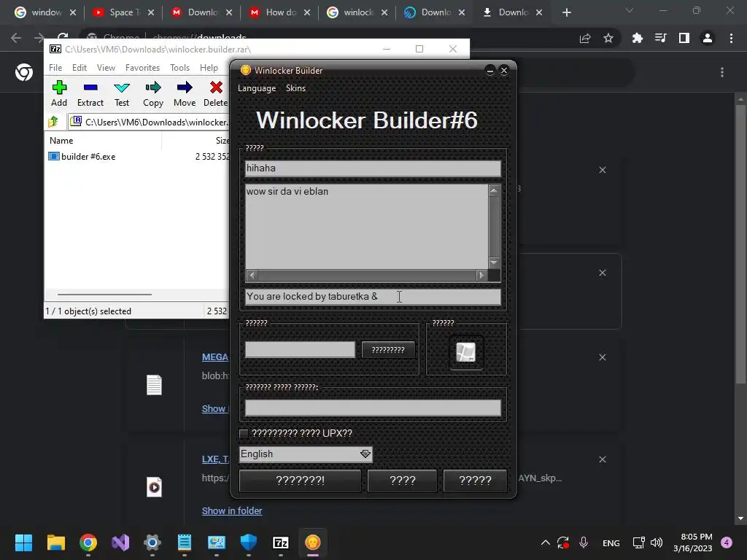Click left arrow of message horizontal scrollbar
Image resolution: width=747 pixels, height=560 pixels.
pos(252,275)
